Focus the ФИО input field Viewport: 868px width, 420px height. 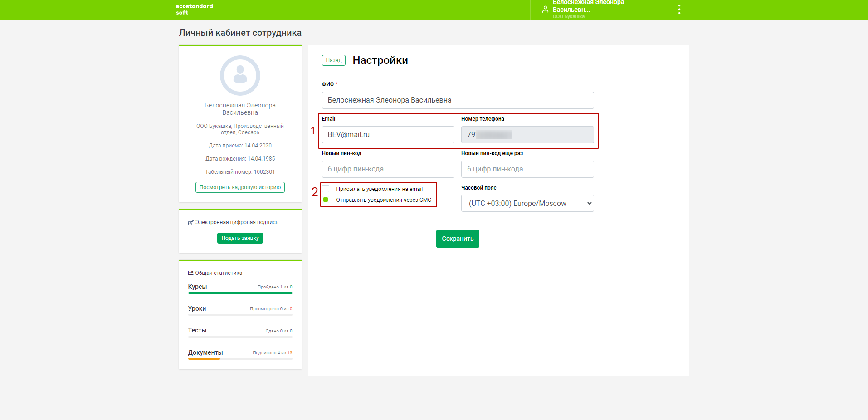pyautogui.click(x=458, y=100)
